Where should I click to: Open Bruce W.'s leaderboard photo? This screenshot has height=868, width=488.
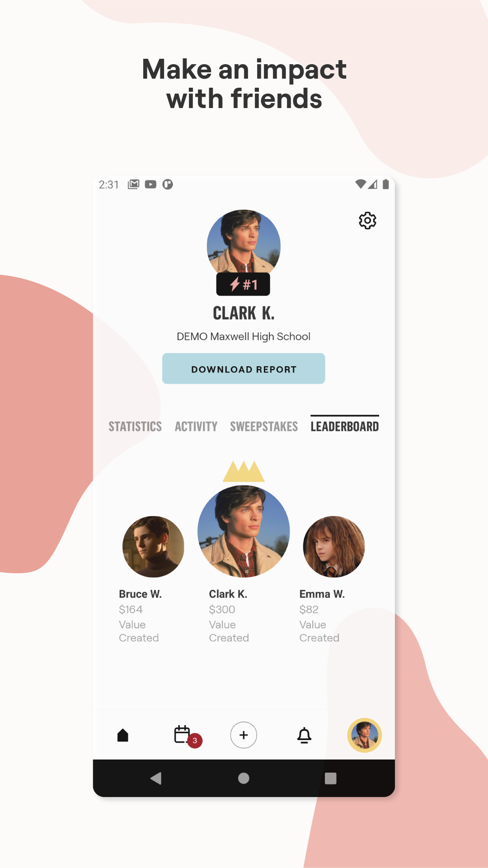click(153, 547)
